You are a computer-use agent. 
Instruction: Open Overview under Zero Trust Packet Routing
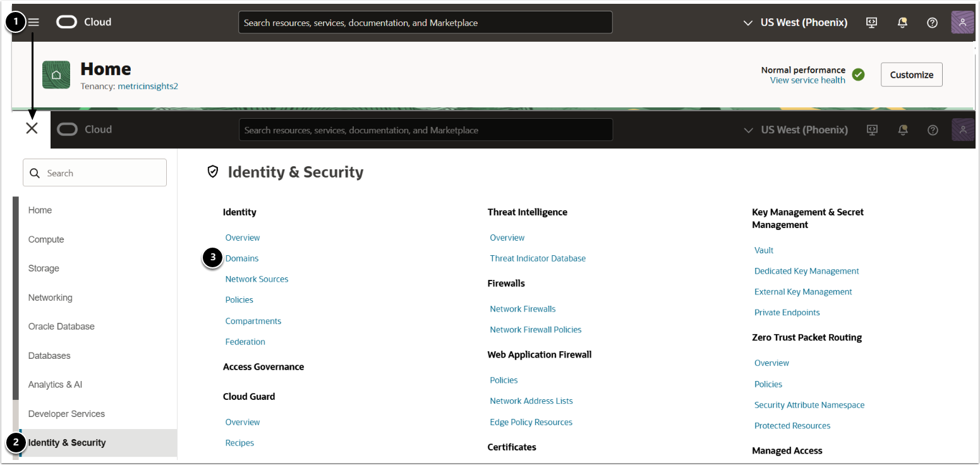771,363
